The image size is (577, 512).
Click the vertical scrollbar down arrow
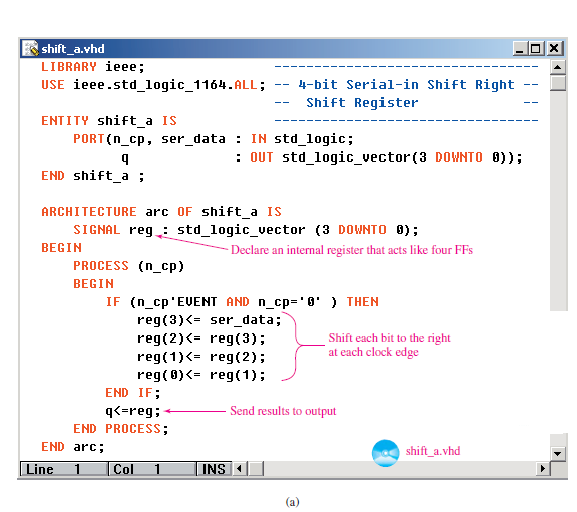558,453
